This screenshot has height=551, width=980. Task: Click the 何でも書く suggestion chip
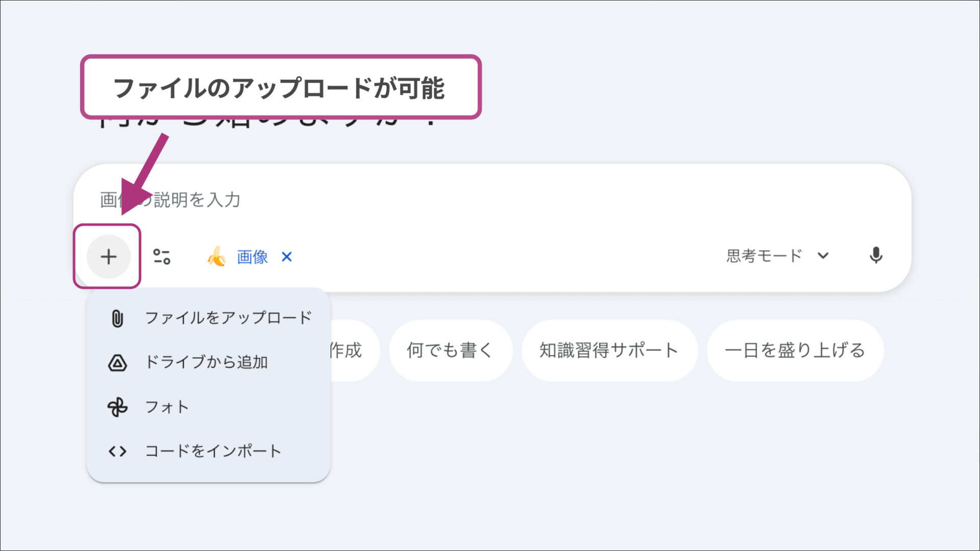[x=450, y=350]
